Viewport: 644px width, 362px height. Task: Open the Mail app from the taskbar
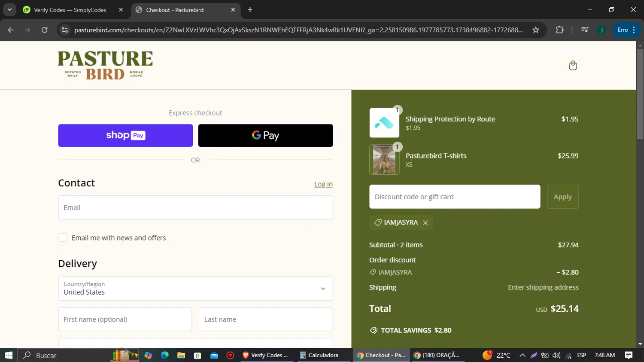coord(214,355)
